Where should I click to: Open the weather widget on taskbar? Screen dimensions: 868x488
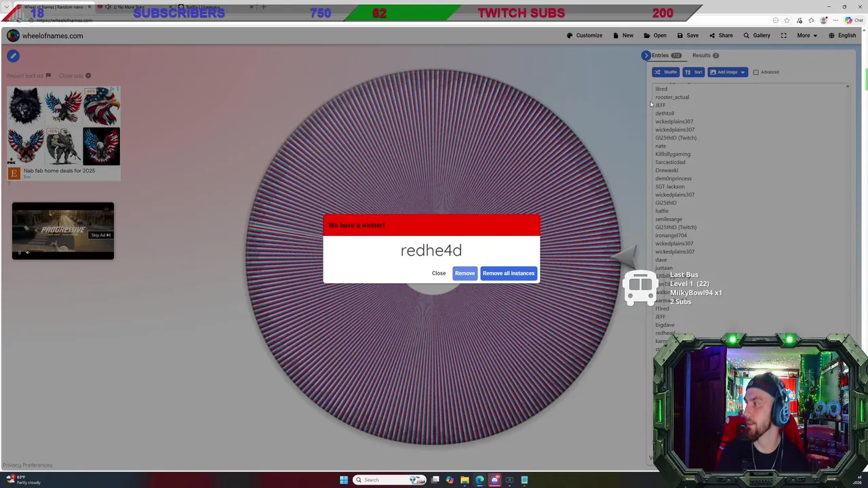(22, 480)
